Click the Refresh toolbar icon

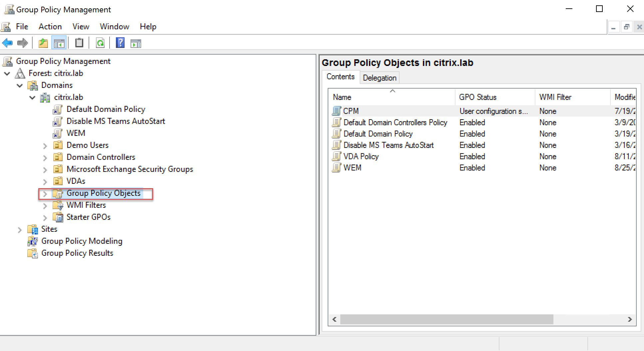pyautogui.click(x=100, y=43)
